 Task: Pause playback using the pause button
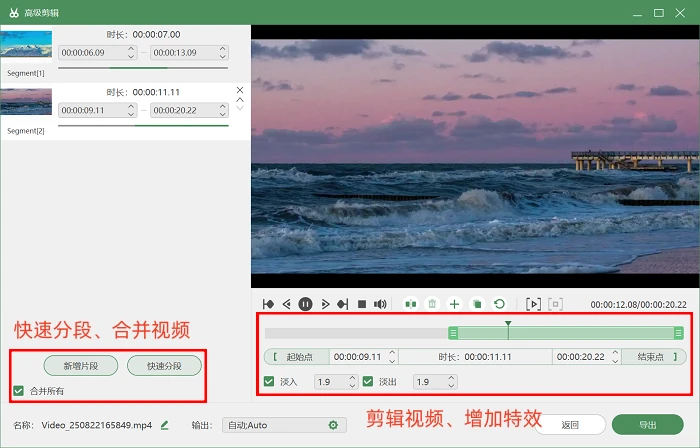tap(305, 304)
